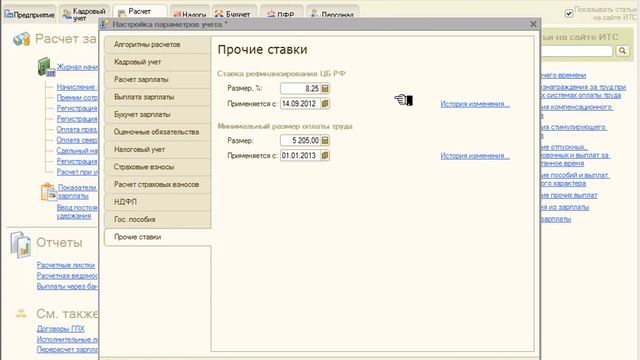Open История изменения link for refinancing rate
Image resolution: width=640 pixels, height=360 pixels.
475,104
